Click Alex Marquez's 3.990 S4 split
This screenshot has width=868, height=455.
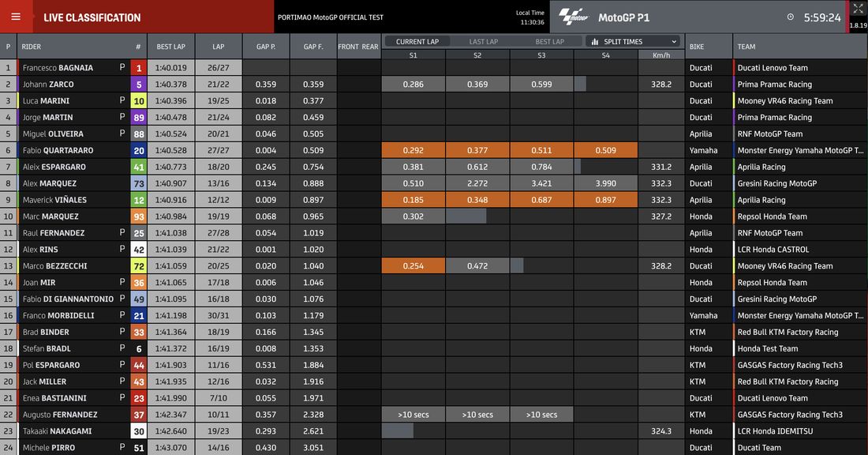605,183
